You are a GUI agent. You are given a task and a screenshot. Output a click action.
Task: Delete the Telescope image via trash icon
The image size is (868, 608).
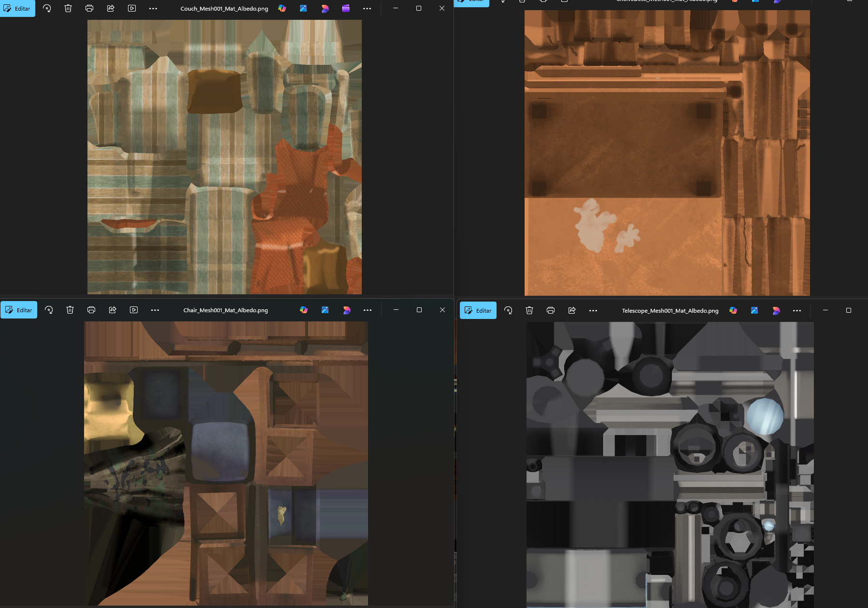(x=529, y=310)
